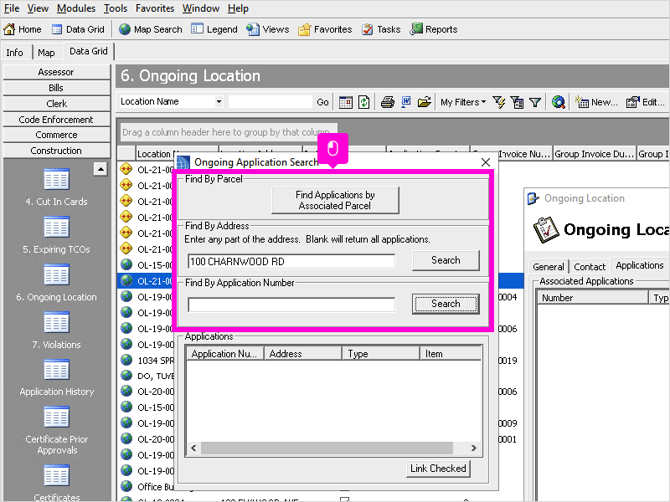Click Search for application number
Image resolution: width=670 pixels, height=502 pixels.
click(x=446, y=304)
